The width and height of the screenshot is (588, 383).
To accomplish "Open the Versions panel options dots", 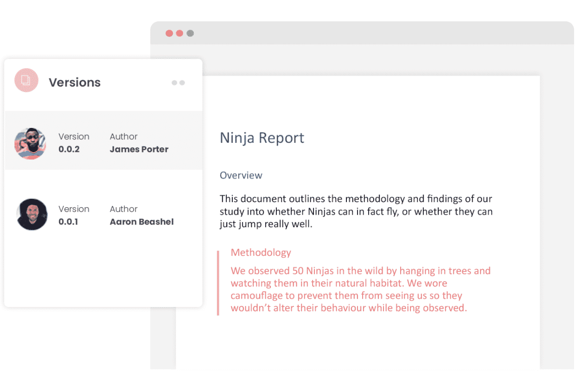I will click(x=178, y=82).
